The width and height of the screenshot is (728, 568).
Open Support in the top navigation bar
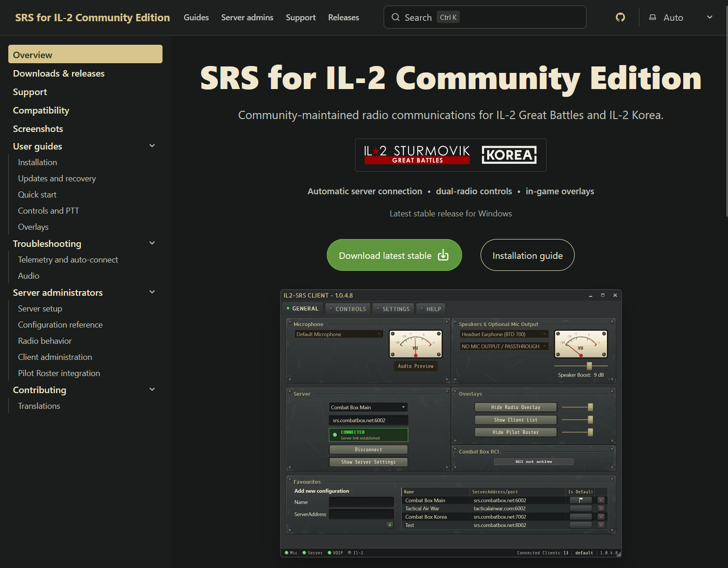tap(301, 18)
